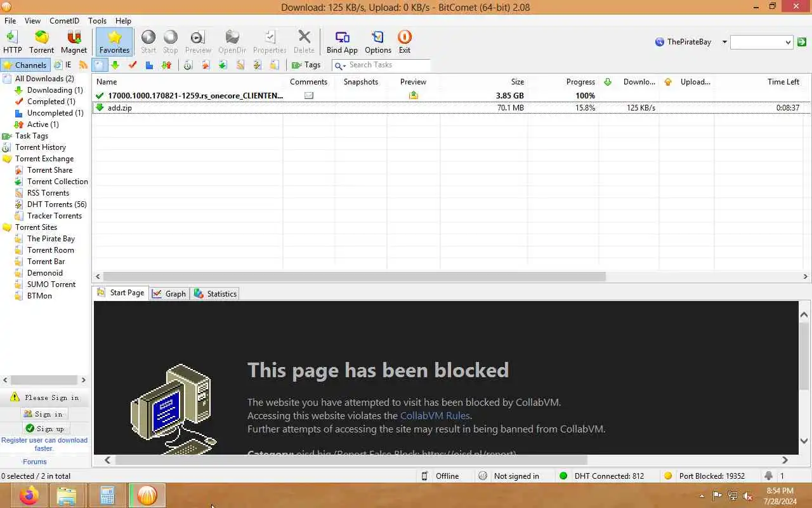Open the torrent search combo box
The image size is (812, 508).
[761, 42]
